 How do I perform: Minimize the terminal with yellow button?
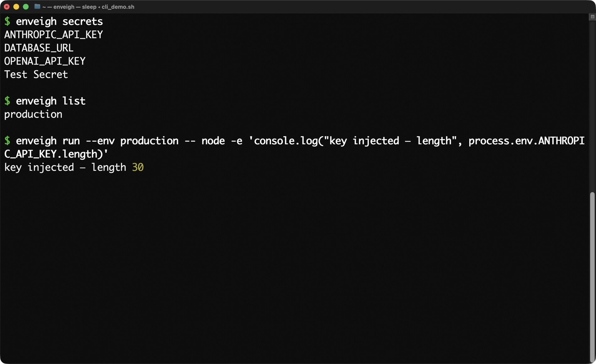coord(16,7)
